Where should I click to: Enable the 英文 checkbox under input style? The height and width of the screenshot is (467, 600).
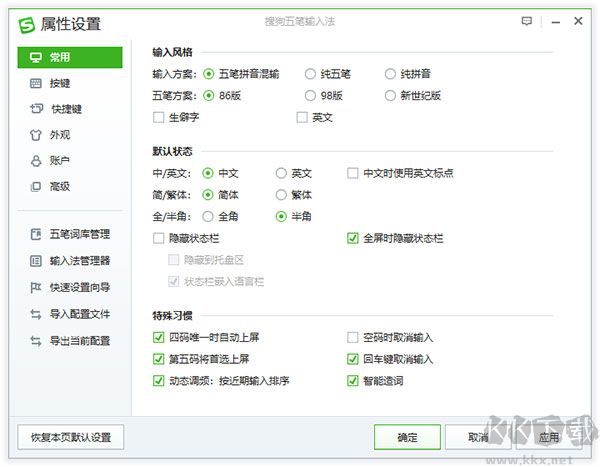click(302, 117)
